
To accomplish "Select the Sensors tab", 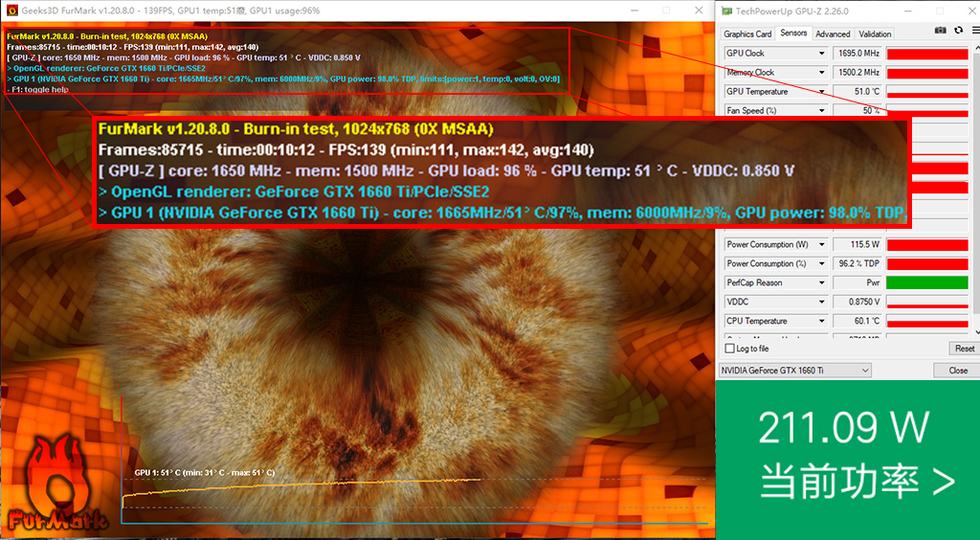I will (x=793, y=33).
